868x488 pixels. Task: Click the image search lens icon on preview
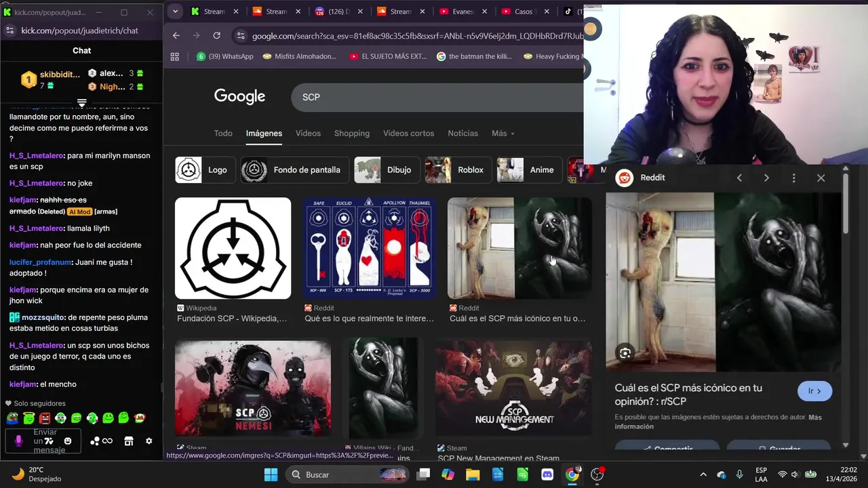point(625,352)
